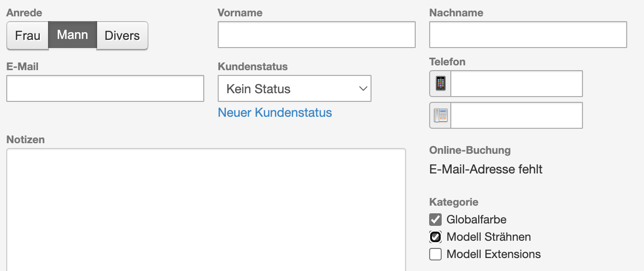Click the landline number input field

click(517, 115)
